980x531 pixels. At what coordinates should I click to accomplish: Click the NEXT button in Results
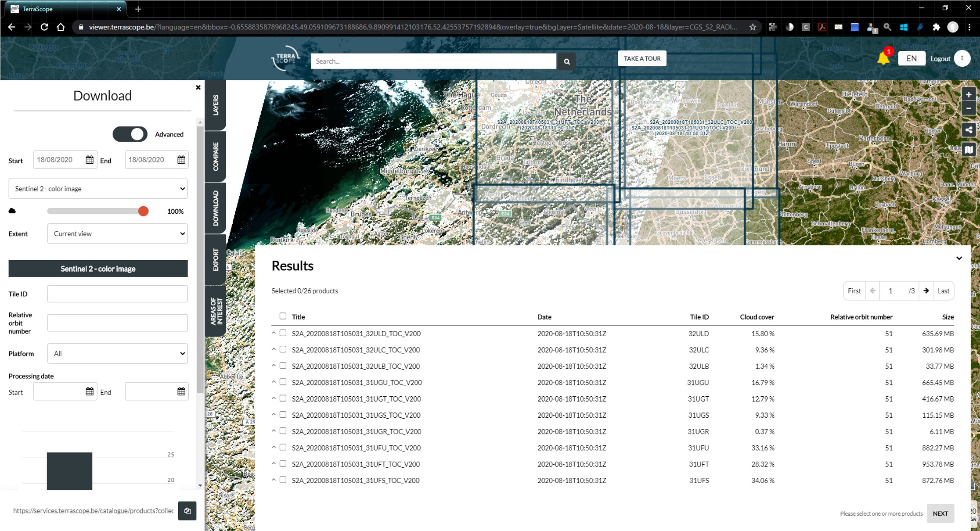point(940,513)
